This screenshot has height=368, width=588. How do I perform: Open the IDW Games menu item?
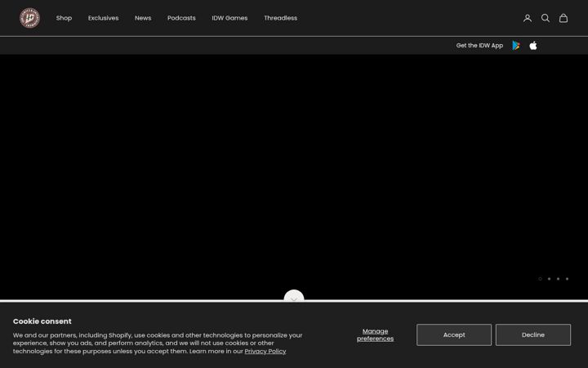click(229, 18)
